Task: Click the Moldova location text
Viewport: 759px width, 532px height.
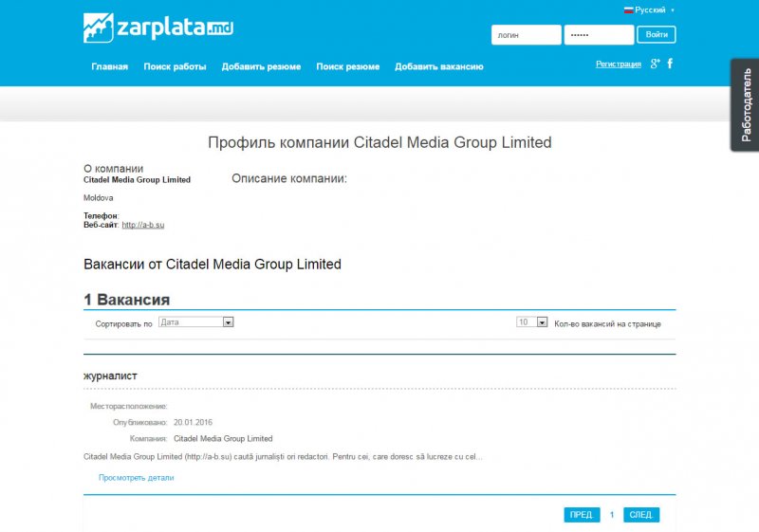Action: pyautogui.click(x=99, y=198)
